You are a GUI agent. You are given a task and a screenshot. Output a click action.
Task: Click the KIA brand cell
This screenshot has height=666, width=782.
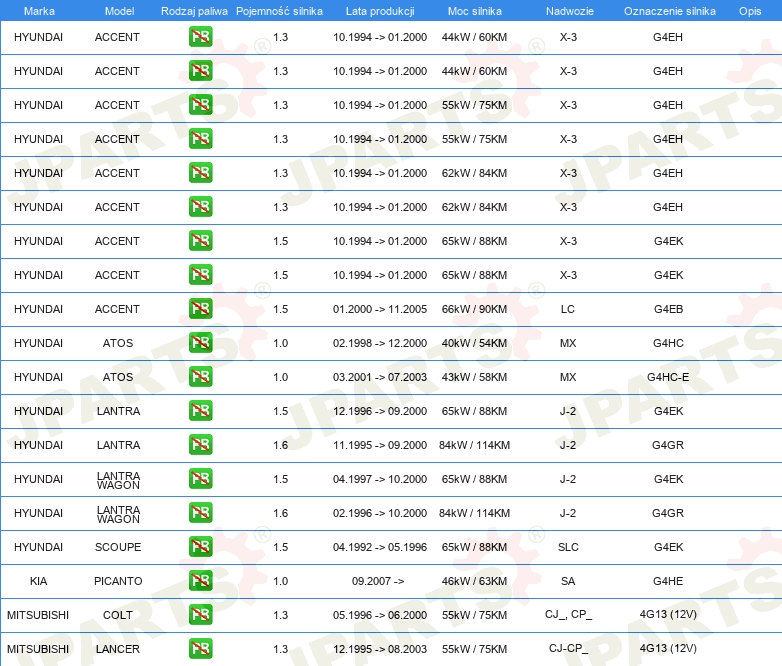point(38,581)
